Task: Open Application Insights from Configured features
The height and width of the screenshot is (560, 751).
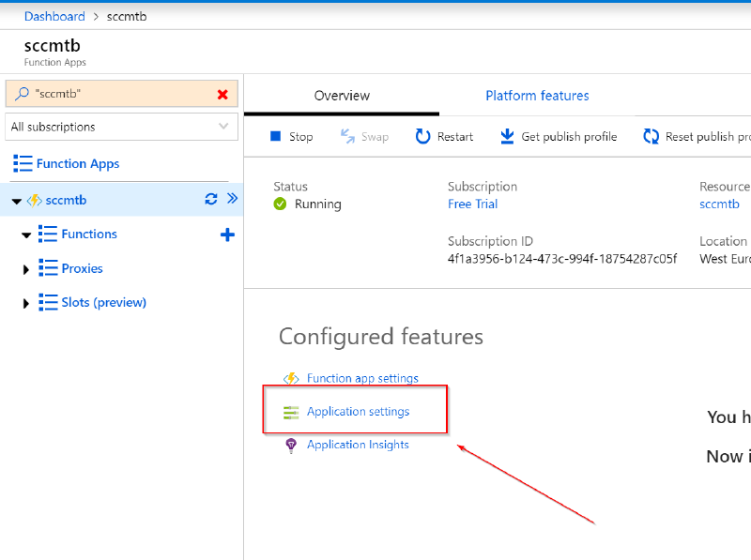Action: coord(357,444)
